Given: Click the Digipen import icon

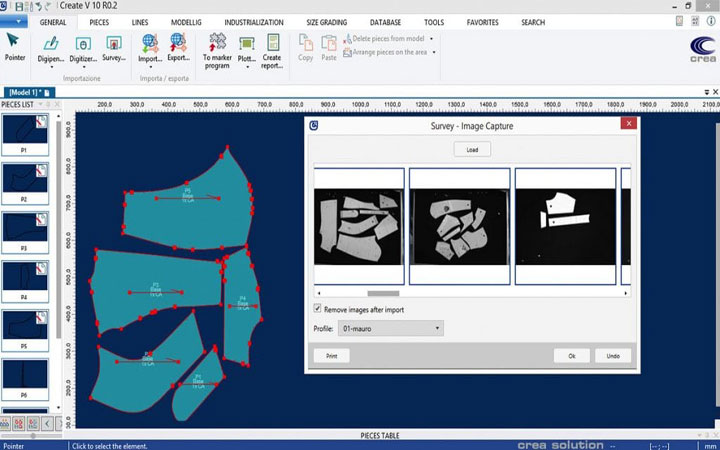Looking at the screenshot, I should [50, 43].
